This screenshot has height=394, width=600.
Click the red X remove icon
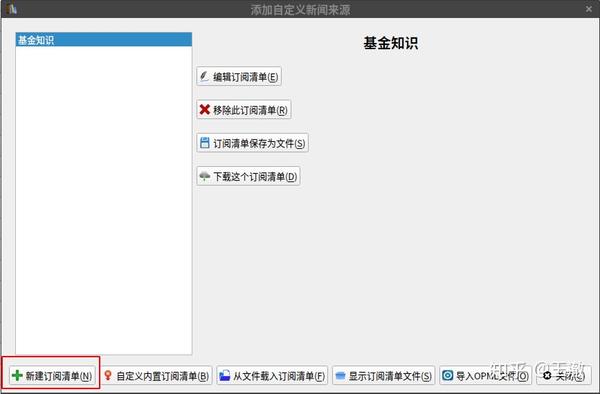pyautogui.click(x=205, y=110)
